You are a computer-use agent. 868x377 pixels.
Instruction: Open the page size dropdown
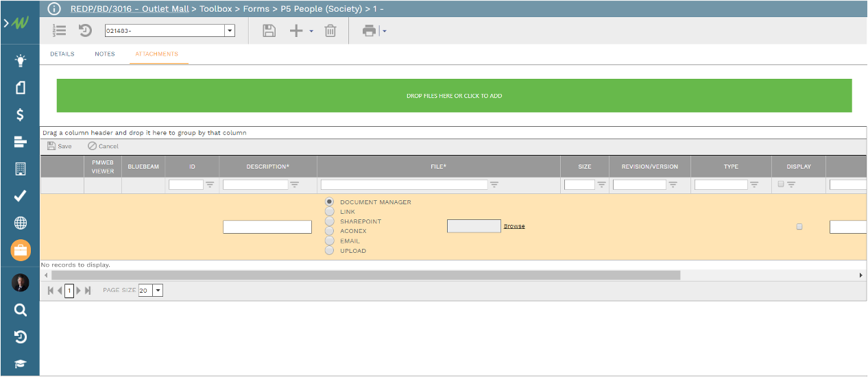pos(158,291)
